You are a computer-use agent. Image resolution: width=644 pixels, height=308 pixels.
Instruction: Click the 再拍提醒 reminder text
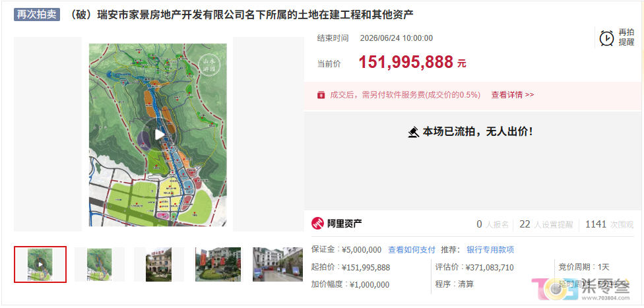[x=626, y=38]
